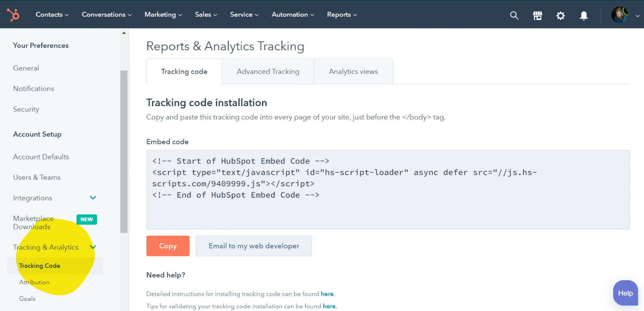Click the validation tips 'here' link
644x311 pixels.
tap(329, 306)
